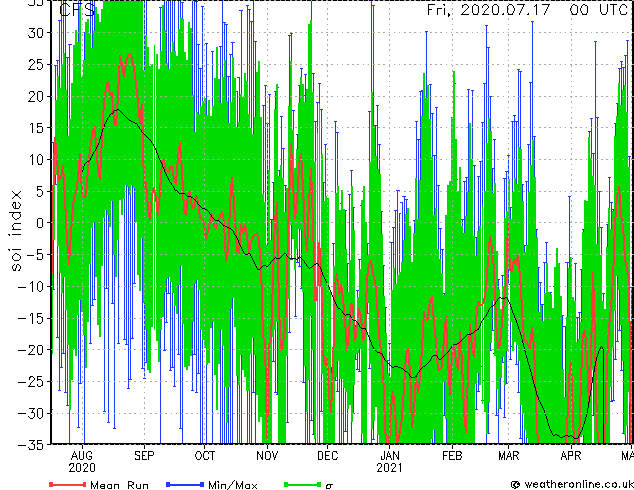Click the CFS model label
The image size is (634, 490).
tap(77, 10)
